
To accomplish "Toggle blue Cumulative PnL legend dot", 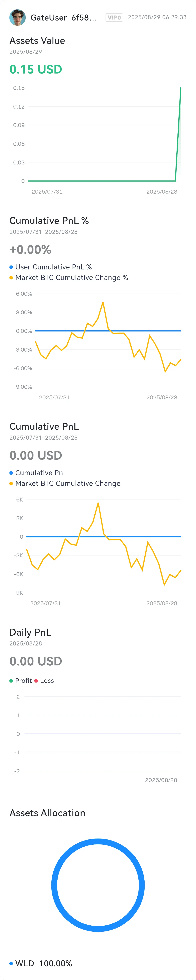I will [x=11, y=473].
